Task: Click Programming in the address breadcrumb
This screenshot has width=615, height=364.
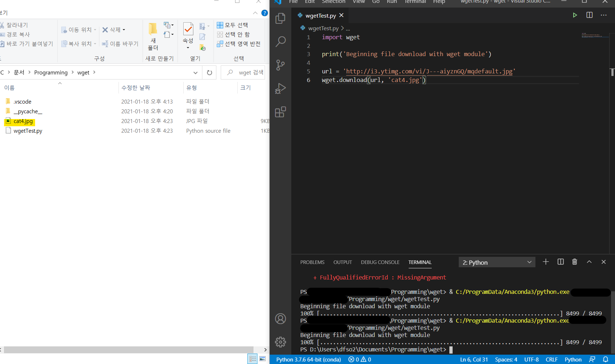Action: 51,73
